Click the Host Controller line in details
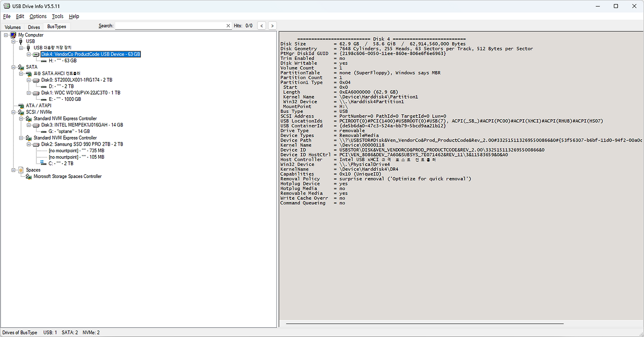The width and height of the screenshot is (644, 337). coord(358,160)
